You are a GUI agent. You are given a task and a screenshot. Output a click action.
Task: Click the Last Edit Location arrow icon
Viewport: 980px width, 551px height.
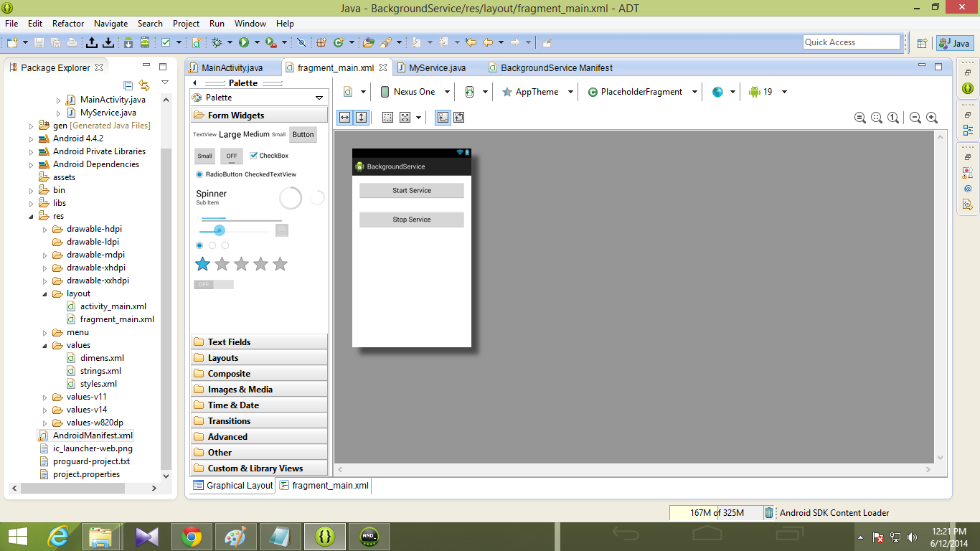[471, 42]
